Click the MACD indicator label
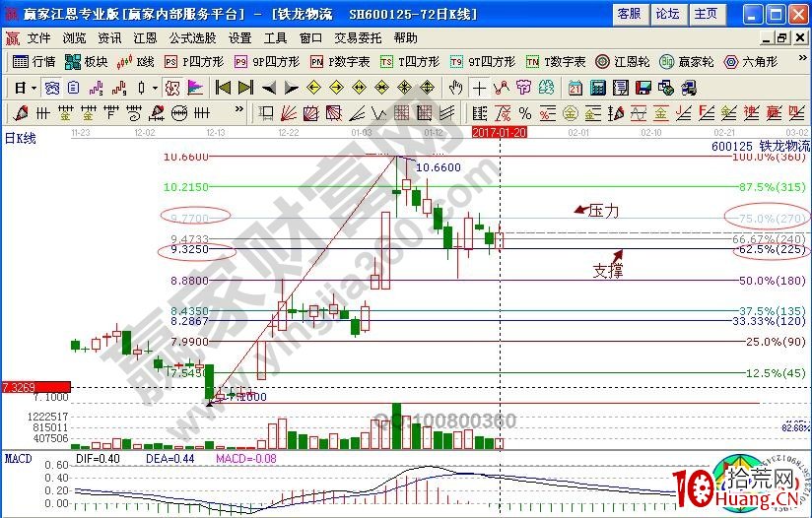 coord(18,459)
